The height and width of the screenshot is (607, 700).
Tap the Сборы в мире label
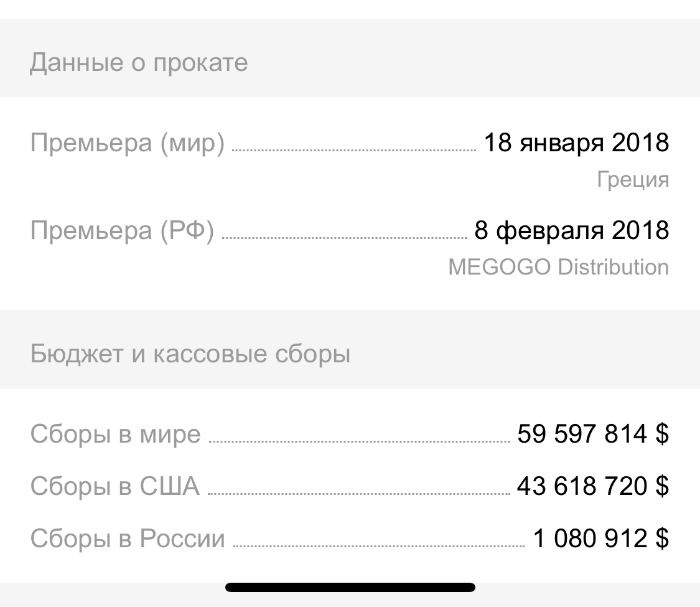[116, 434]
